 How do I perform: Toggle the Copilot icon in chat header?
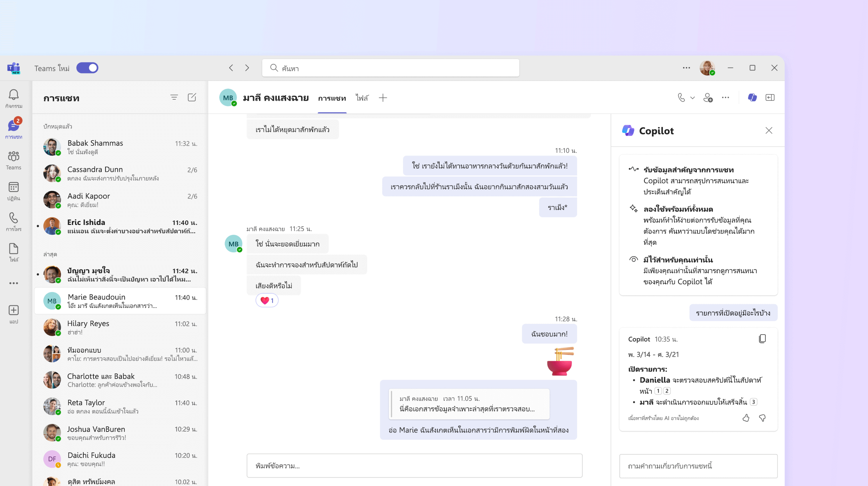(752, 98)
